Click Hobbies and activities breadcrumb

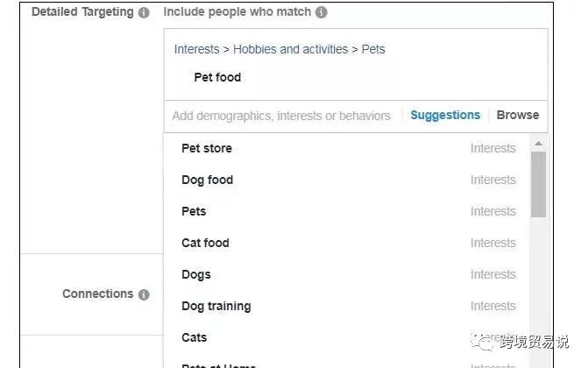290,49
